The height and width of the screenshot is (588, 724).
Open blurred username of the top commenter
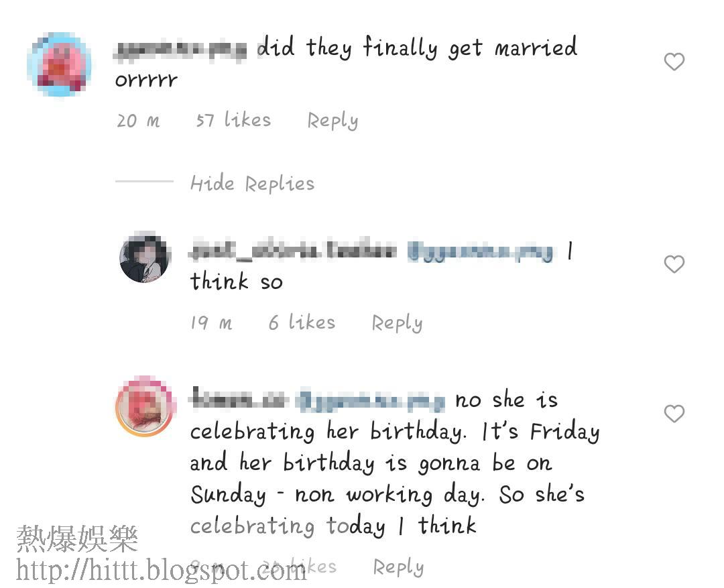point(180,50)
